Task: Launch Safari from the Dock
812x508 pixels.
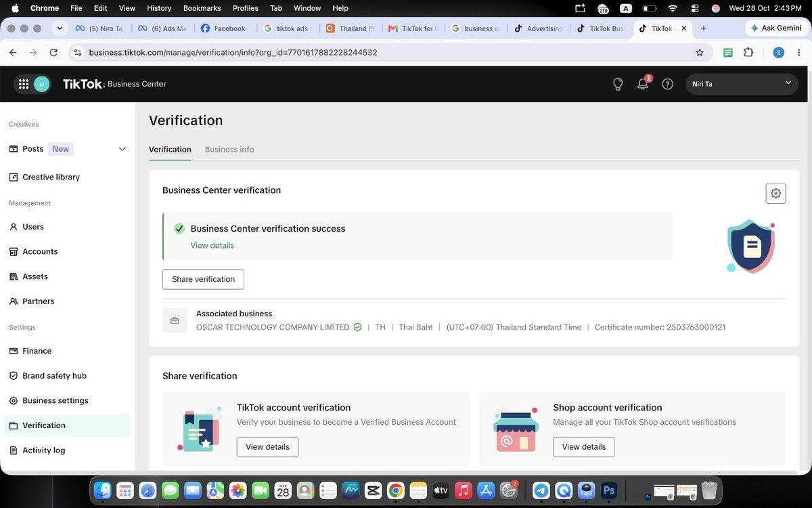Action: (x=148, y=490)
